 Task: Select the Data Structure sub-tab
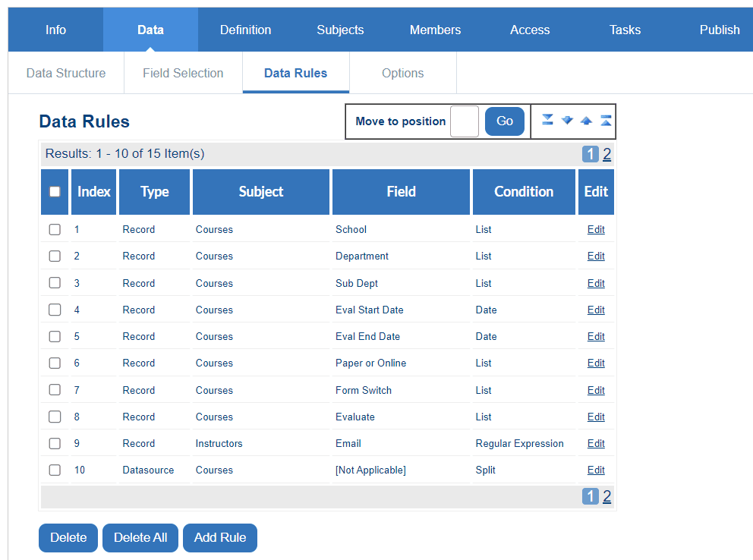pos(66,73)
